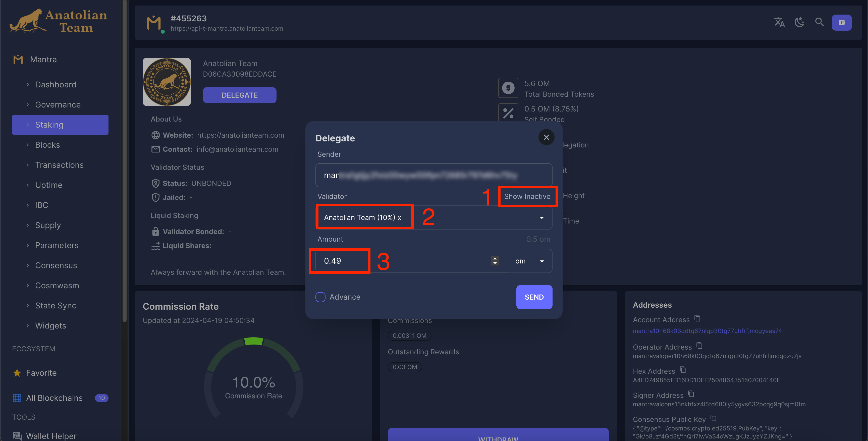Open the om denomination dropdown
The image size is (868, 441).
(529, 261)
